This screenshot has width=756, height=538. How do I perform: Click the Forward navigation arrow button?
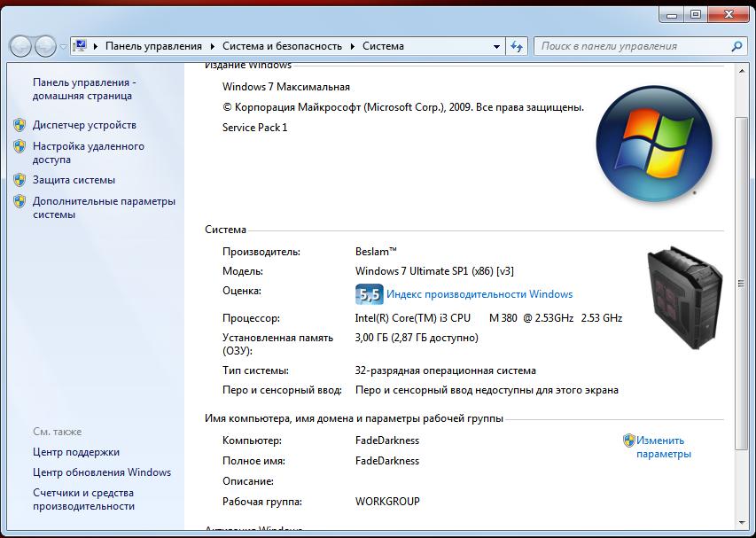tap(46, 47)
